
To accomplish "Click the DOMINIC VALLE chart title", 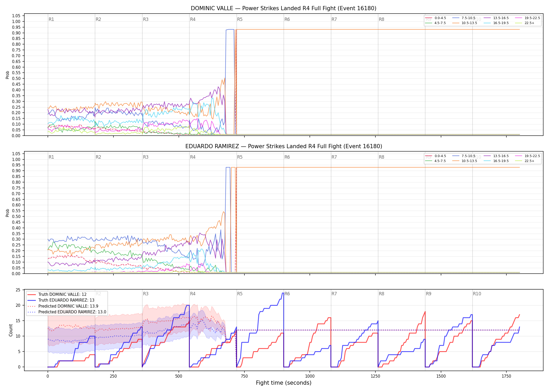I will [284, 8].
